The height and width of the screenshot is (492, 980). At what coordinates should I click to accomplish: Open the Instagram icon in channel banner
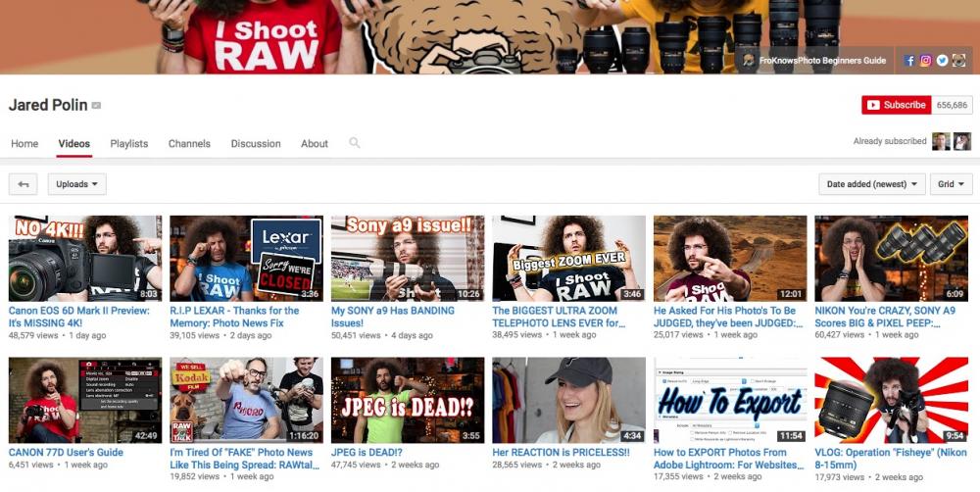(x=926, y=61)
